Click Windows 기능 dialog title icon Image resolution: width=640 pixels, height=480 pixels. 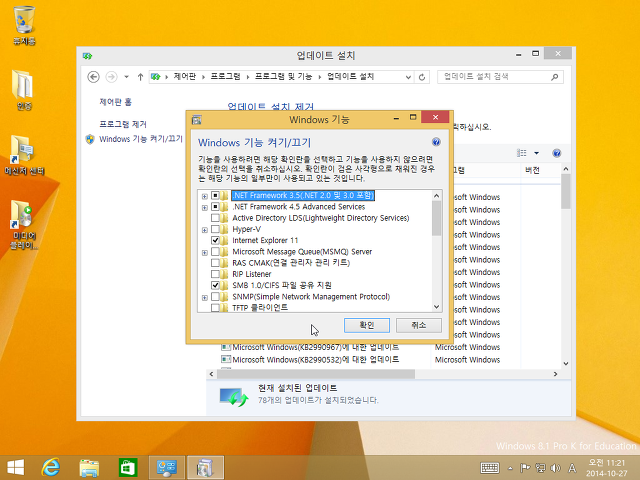197,119
